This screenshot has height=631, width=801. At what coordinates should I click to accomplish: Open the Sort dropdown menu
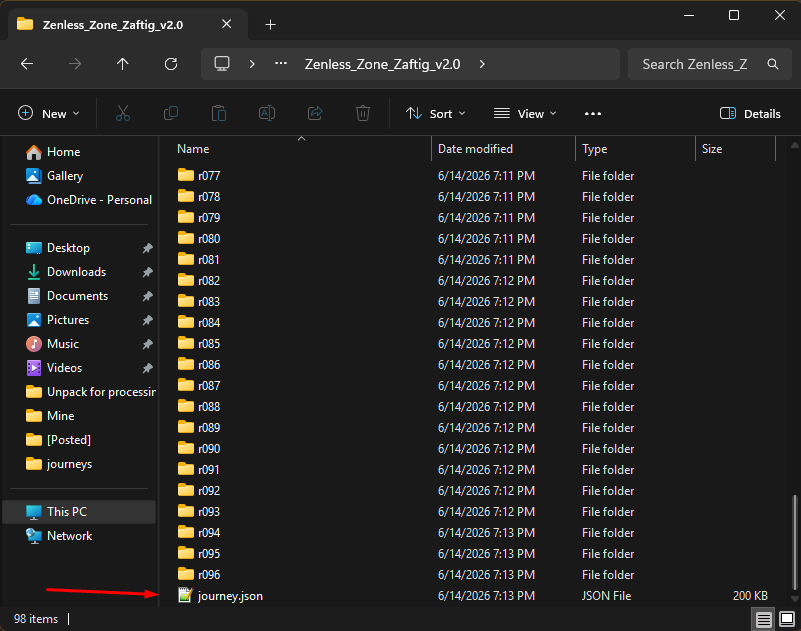435,113
